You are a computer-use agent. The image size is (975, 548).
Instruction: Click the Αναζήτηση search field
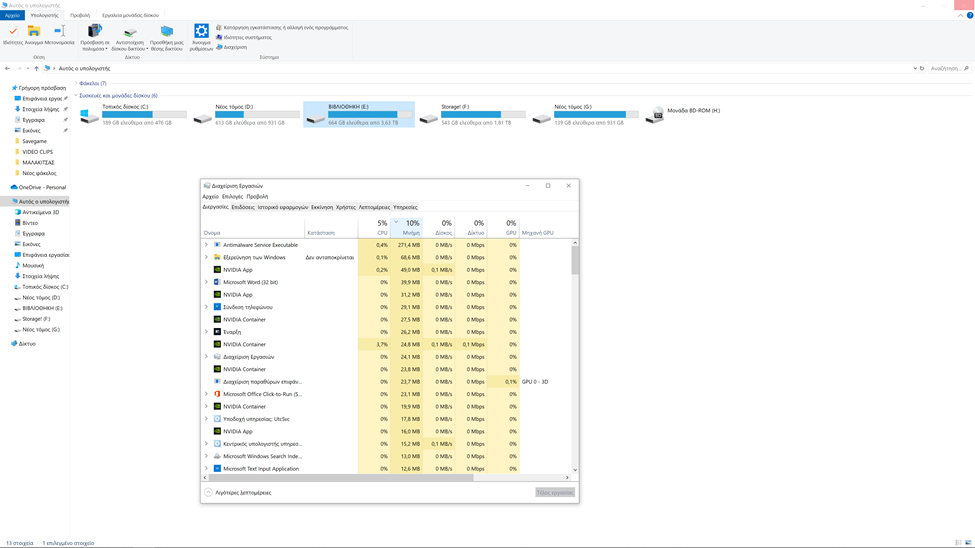[x=949, y=68]
